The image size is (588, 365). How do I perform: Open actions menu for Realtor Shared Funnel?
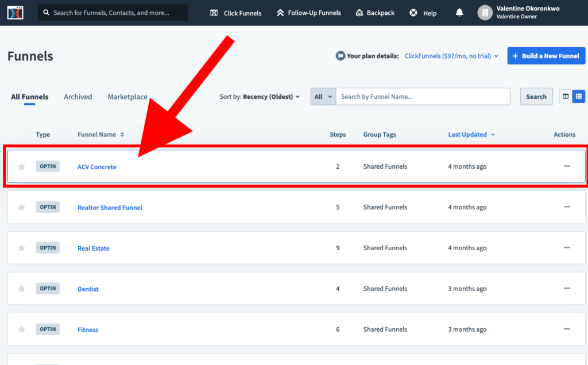[x=567, y=207]
